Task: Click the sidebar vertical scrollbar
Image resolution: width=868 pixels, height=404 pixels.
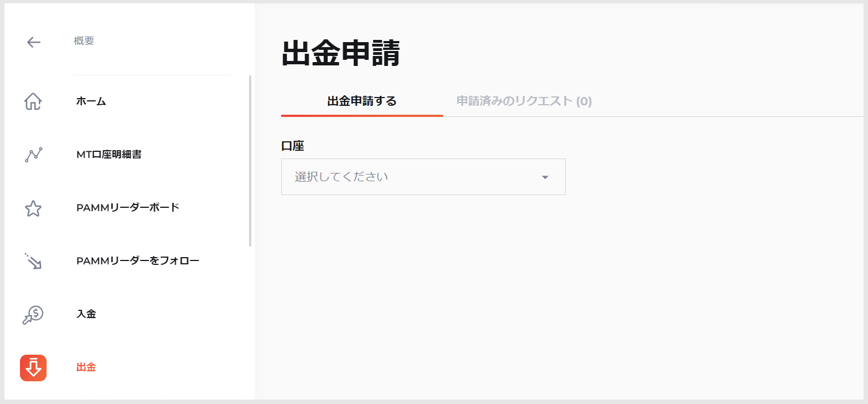Action: click(x=250, y=161)
